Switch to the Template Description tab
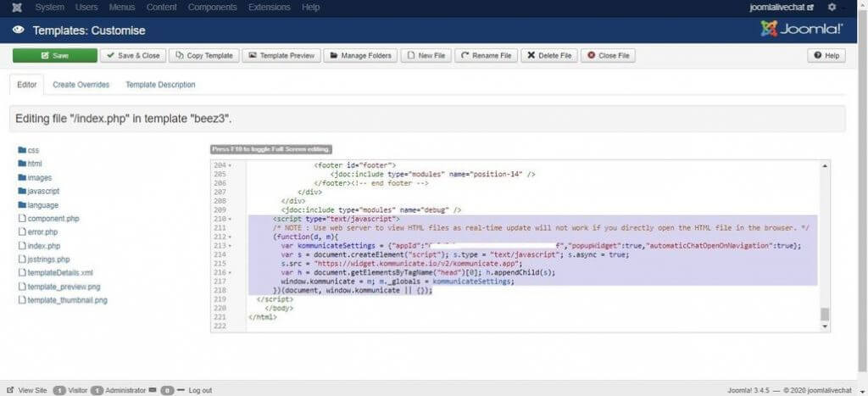Viewport: 868px width, 396px height. pyautogui.click(x=160, y=85)
